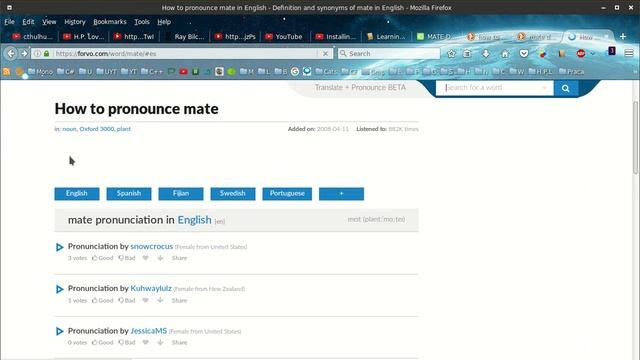Open snowcrocus's user profile
The height and width of the screenshot is (360, 640).
[x=151, y=247]
